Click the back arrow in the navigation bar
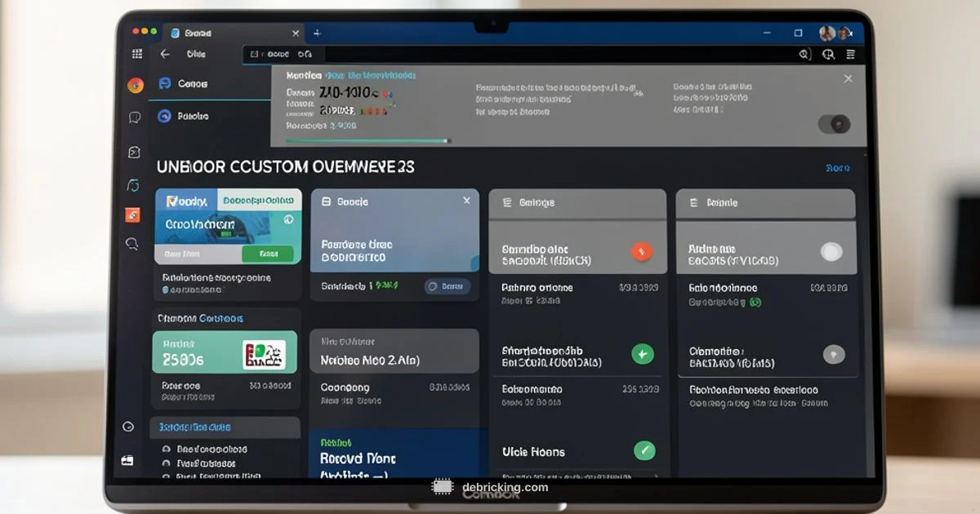The width and height of the screenshot is (980, 514). (165, 54)
